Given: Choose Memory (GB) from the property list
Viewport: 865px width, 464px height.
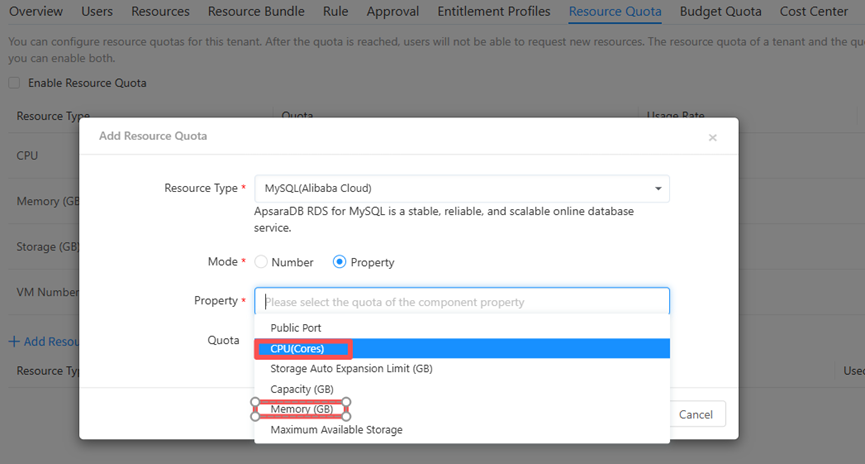Looking at the screenshot, I should [x=301, y=409].
